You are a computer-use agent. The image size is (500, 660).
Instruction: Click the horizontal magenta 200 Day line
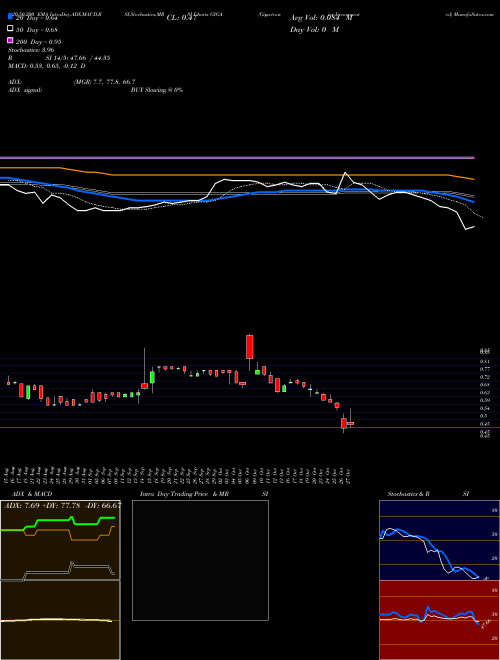coord(237,158)
